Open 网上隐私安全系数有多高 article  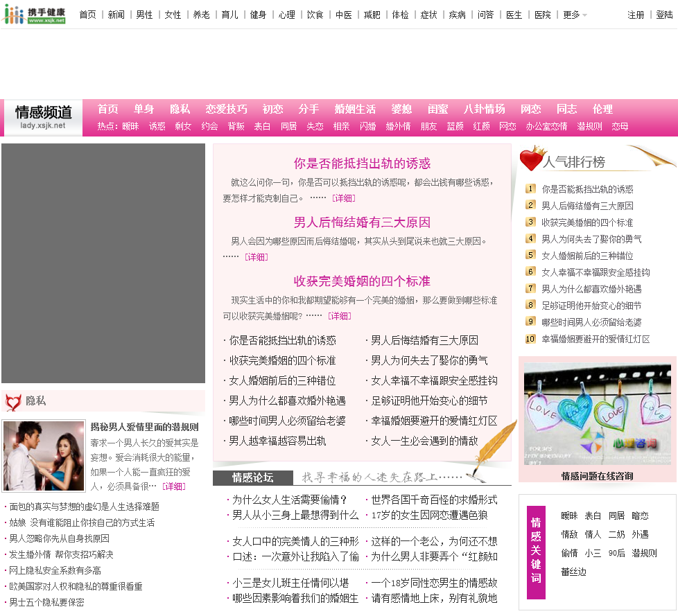55,570
